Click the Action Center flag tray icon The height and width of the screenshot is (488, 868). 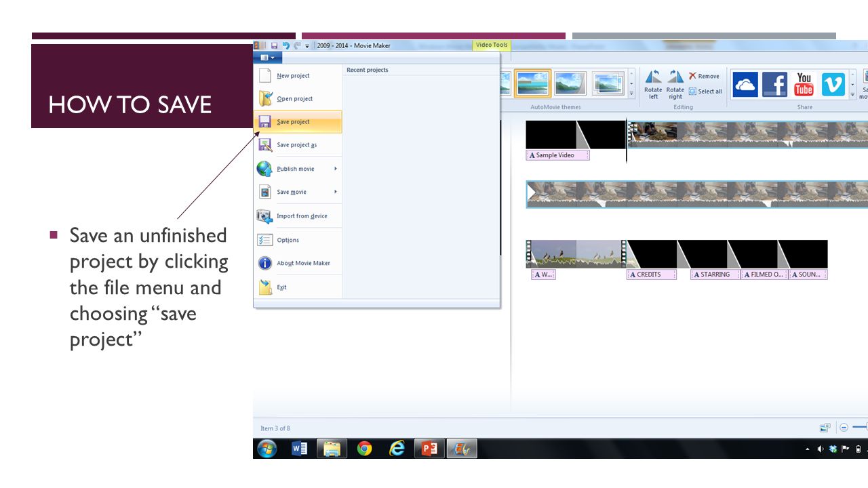click(845, 449)
